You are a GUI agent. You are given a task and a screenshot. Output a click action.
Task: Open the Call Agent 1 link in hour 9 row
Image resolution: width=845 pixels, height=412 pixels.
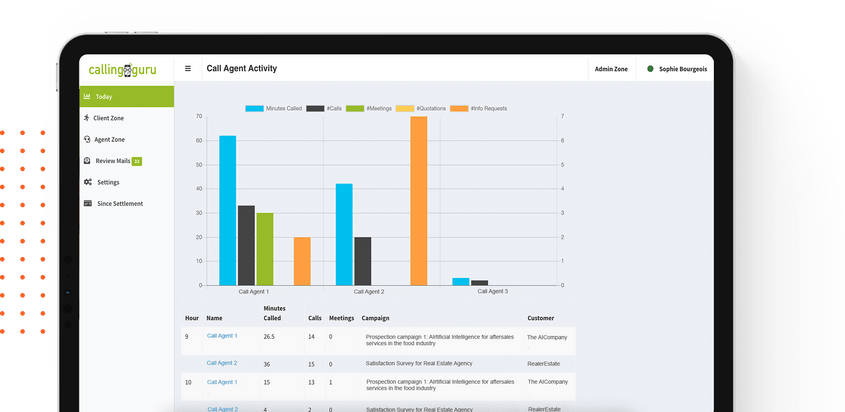click(x=222, y=336)
